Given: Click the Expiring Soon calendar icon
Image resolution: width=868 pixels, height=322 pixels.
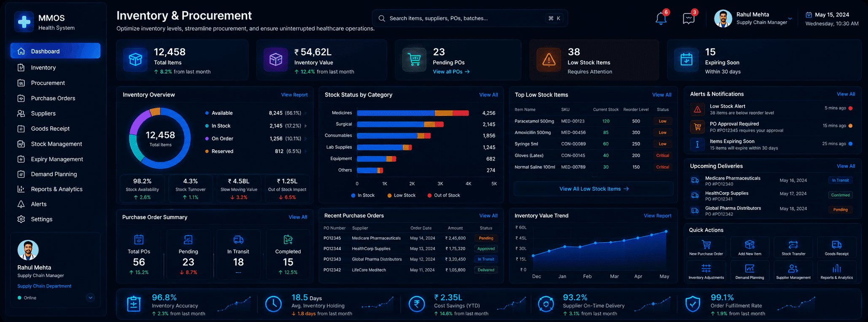Looking at the screenshot, I should tap(686, 60).
